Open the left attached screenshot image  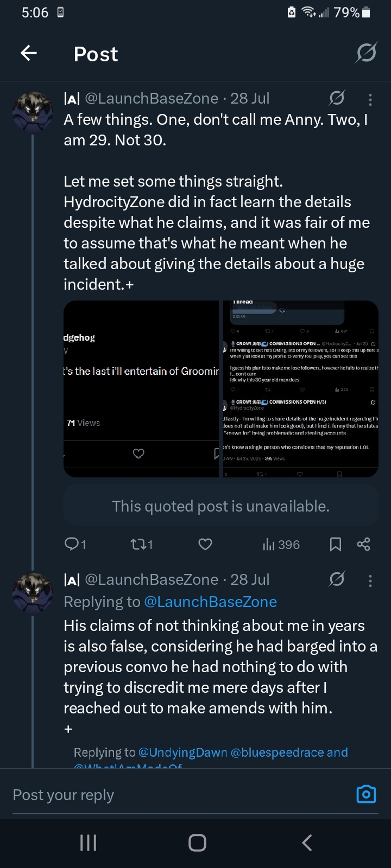[141, 389]
